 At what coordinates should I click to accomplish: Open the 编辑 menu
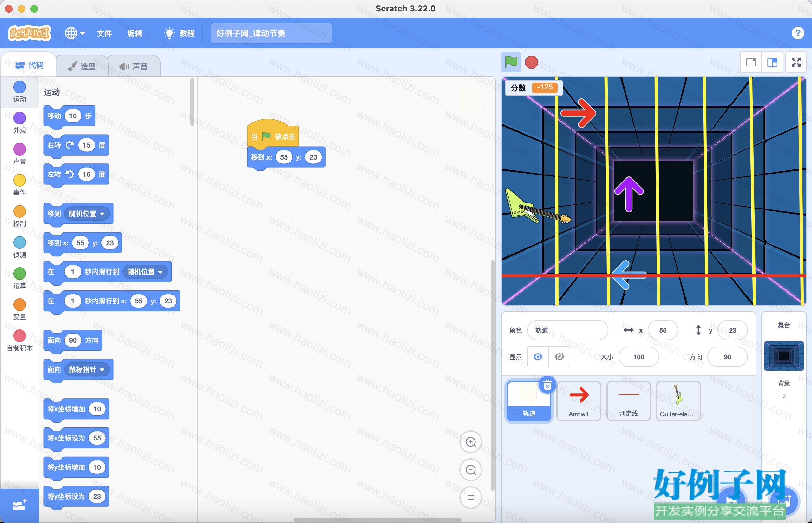tap(135, 33)
